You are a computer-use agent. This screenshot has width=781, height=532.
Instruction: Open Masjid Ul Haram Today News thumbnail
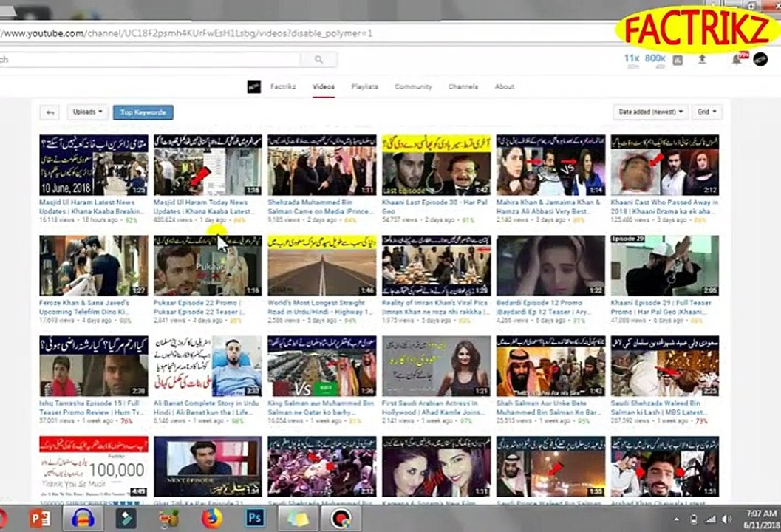coord(208,165)
